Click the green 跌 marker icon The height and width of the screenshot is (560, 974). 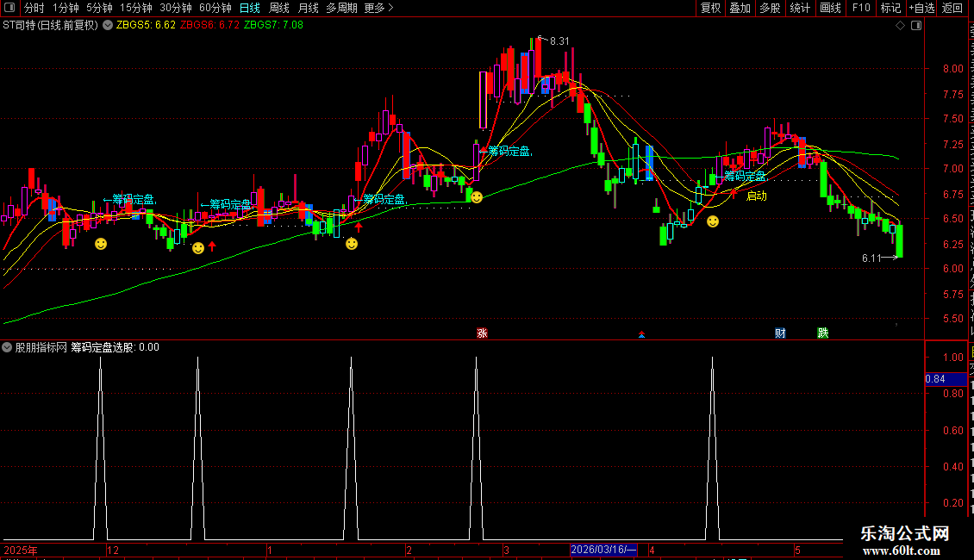(x=823, y=333)
